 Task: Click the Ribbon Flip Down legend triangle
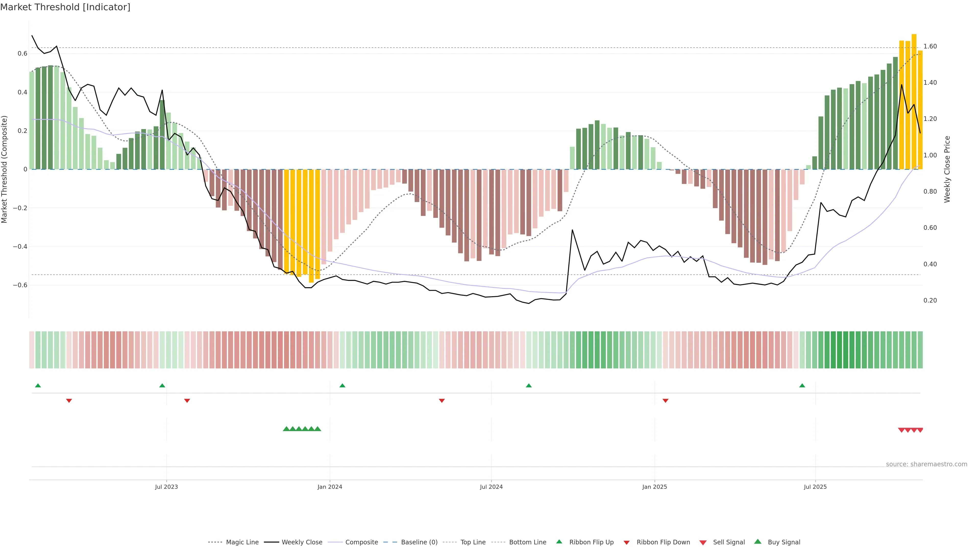tap(627, 543)
